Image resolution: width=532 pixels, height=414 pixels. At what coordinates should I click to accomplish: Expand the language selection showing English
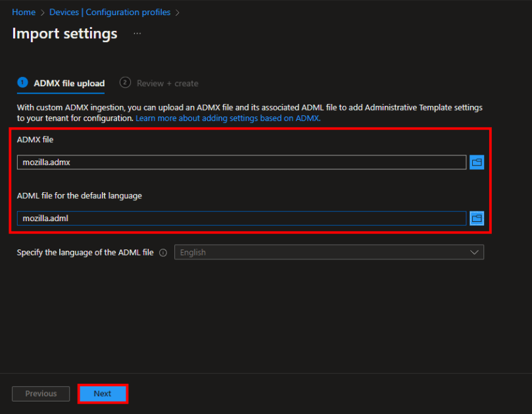point(329,252)
